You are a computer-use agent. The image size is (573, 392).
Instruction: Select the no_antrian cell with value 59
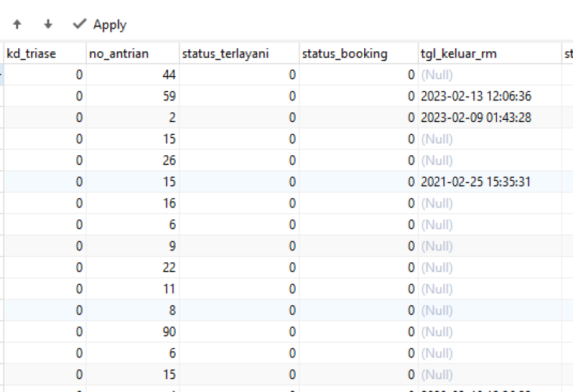point(133,96)
